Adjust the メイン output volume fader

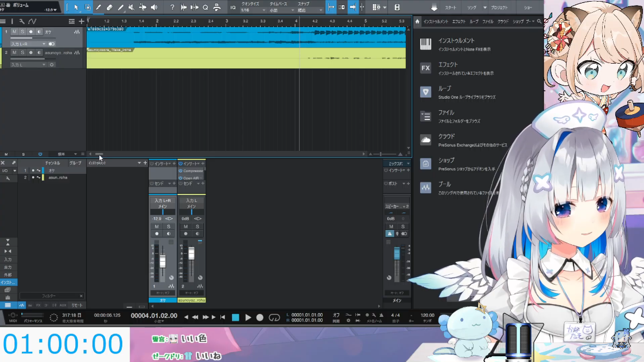coord(397,253)
